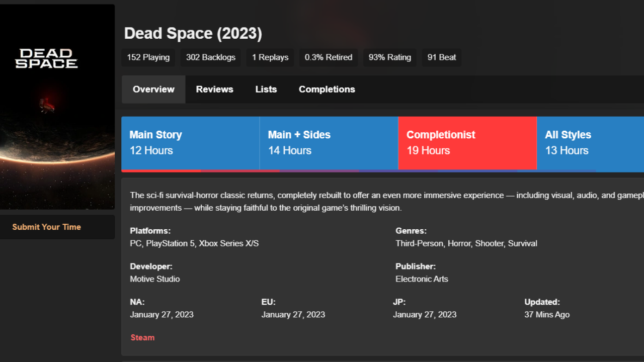Screen dimensions: 644x362
Task: Click the 0.3% Retired stat badge
Action: tap(328, 57)
